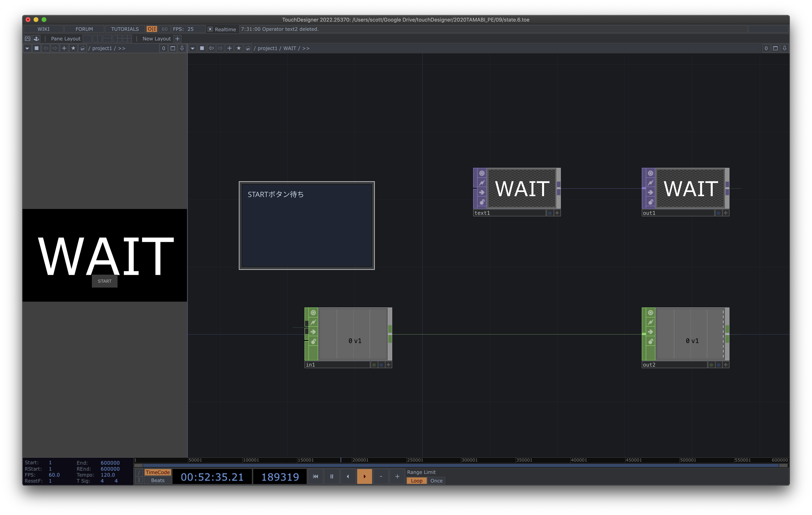Viewport: 812px width, 515px height.
Task: Click the timeline range slider bar
Action: 461,465
